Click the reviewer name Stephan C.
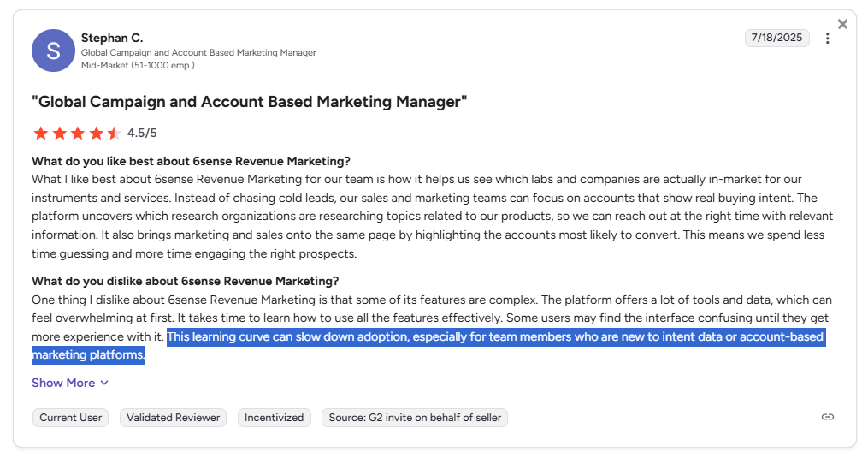 tap(112, 38)
